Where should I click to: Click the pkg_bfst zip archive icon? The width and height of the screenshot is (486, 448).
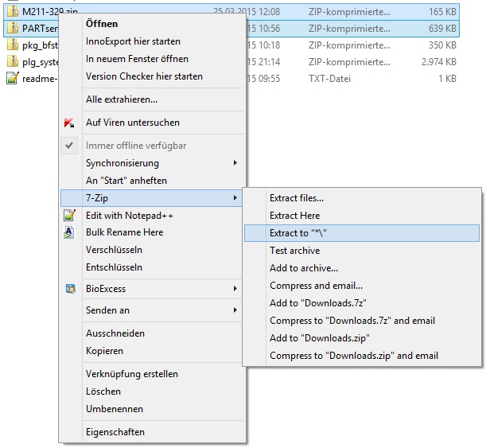point(13,45)
